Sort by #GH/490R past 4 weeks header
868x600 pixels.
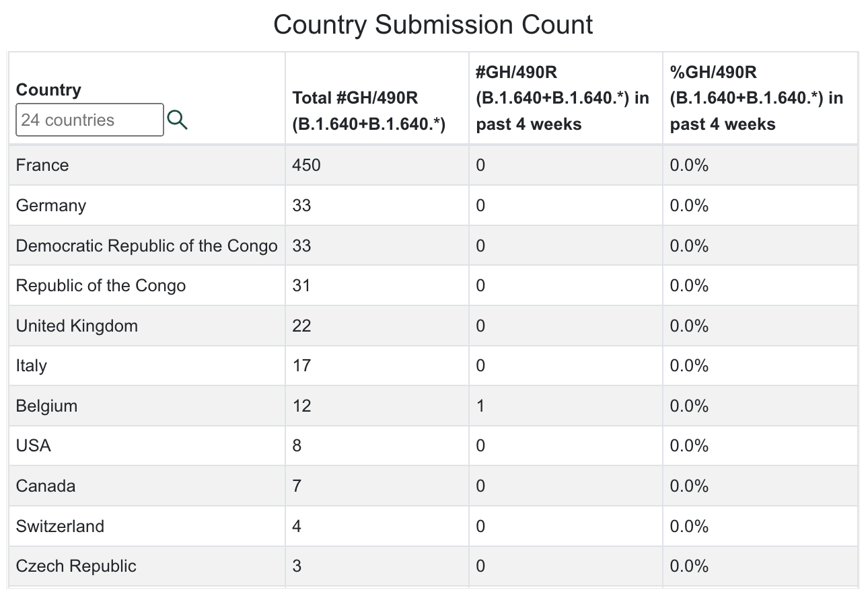[x=563, y=98]
